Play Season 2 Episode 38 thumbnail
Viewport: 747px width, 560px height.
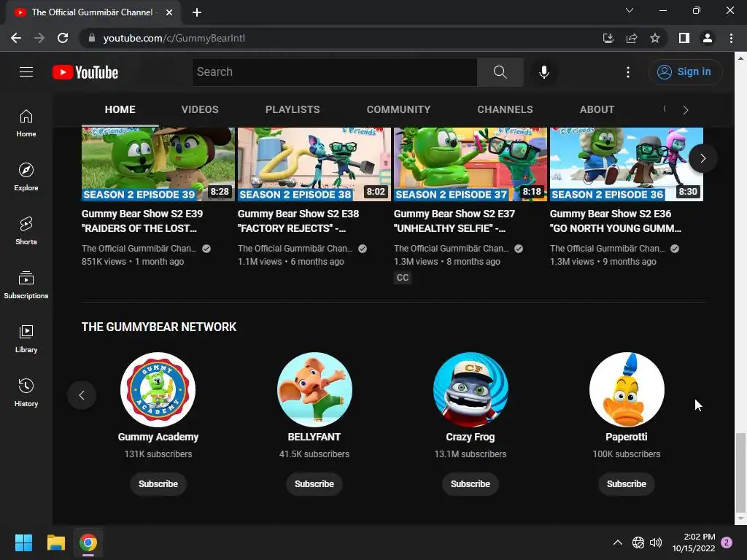[314, 164]
